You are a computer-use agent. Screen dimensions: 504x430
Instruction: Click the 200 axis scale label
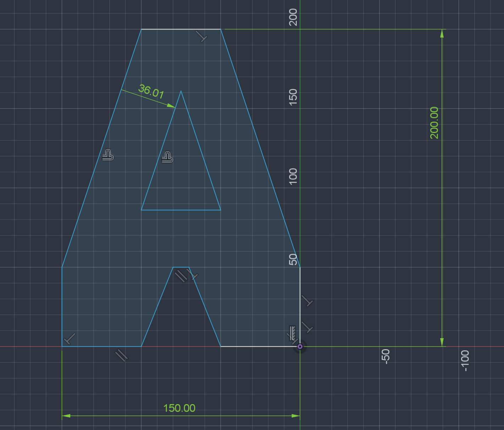(x=293, y=17)
